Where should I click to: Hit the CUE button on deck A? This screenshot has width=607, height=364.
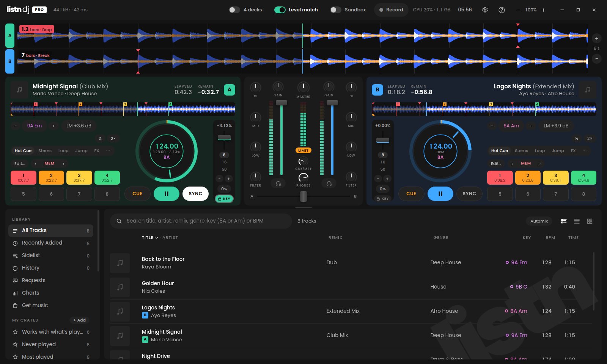(137, 194)
